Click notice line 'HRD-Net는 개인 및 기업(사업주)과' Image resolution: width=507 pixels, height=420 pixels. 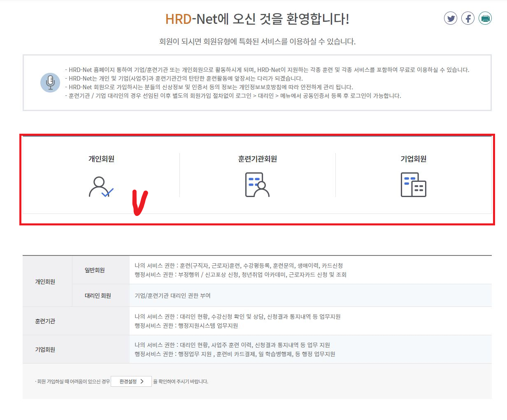click(184, 79)
